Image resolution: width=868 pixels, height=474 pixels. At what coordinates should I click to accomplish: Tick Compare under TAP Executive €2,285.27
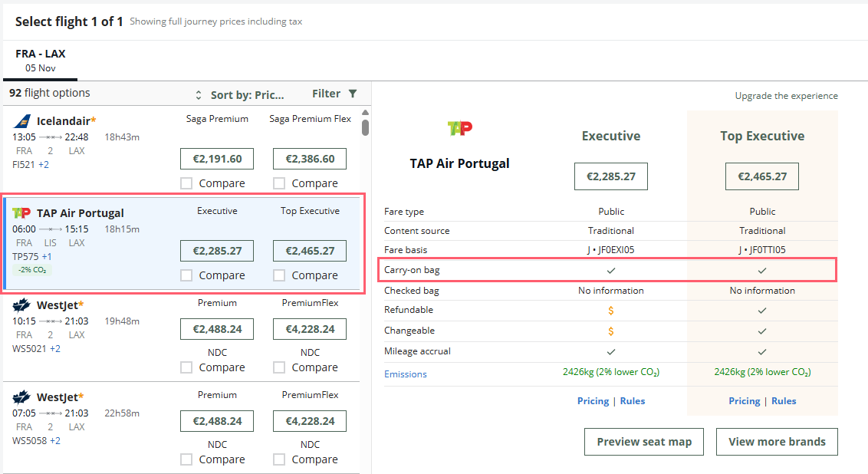point(186,275)
